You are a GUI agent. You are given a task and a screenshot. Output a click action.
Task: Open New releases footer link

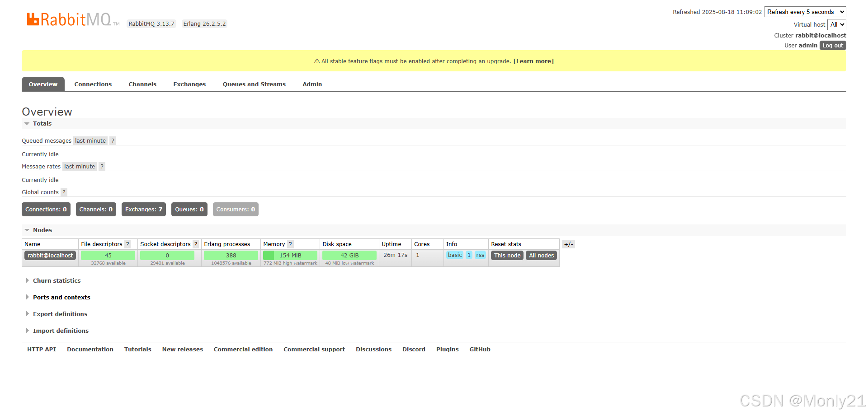(183, 350)
